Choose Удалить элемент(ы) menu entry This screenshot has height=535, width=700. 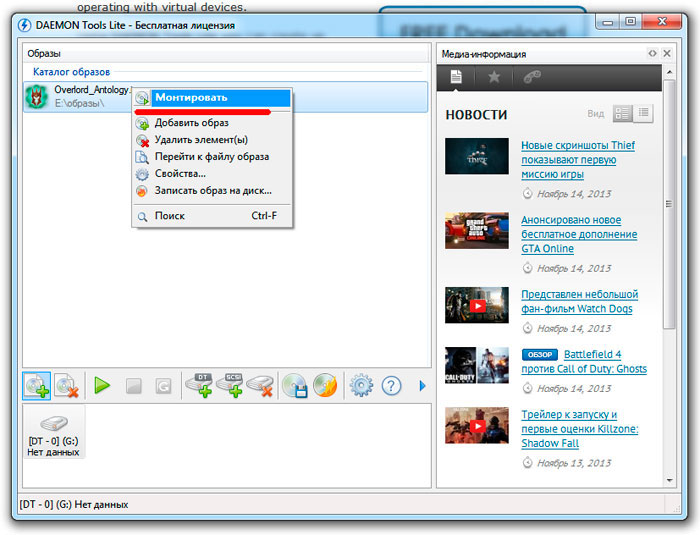(x=212, y=140)
